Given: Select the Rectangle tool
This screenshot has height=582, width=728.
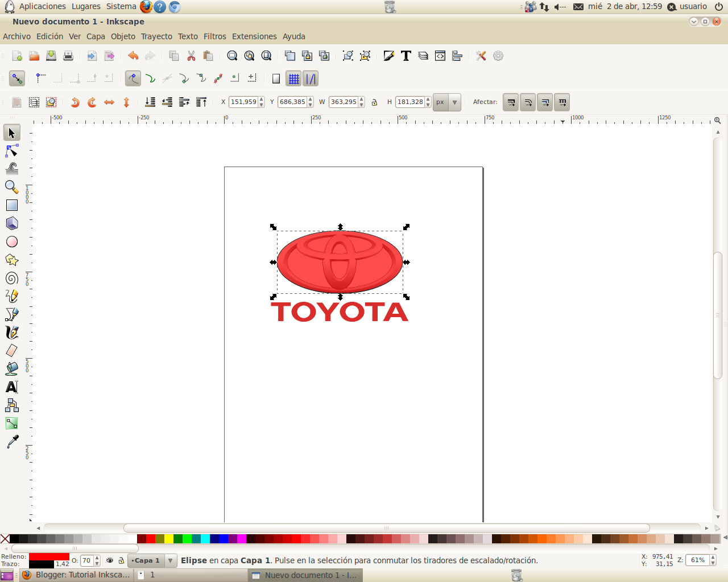Looking at the screenshot, I should pyautogui.click(x=11, y=205).
